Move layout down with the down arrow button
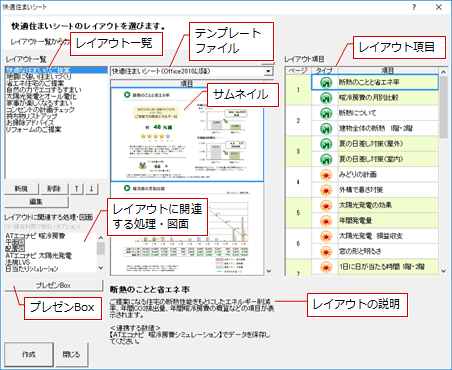 pyautogui.click(x=91, y=189)
